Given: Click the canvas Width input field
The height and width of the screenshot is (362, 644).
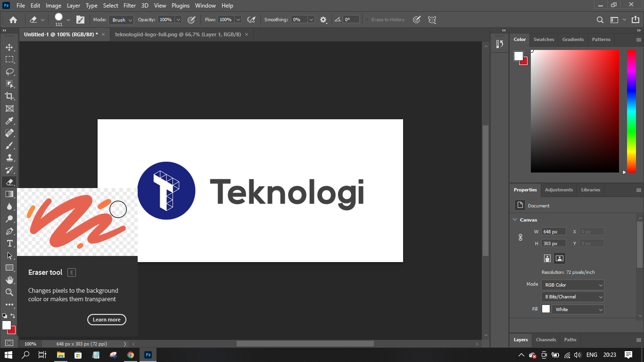Looking at the screenshot, I should 553,232.
